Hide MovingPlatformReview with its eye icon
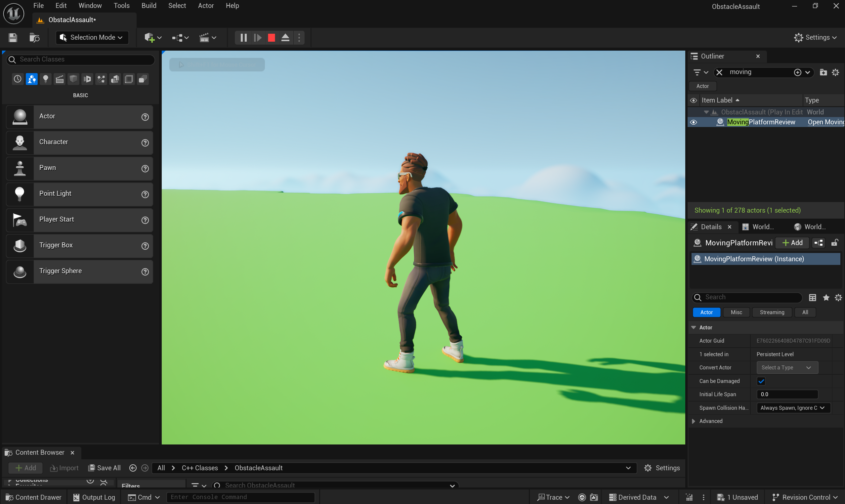This screenshot has width=845, height=504. tap(694, 122)
